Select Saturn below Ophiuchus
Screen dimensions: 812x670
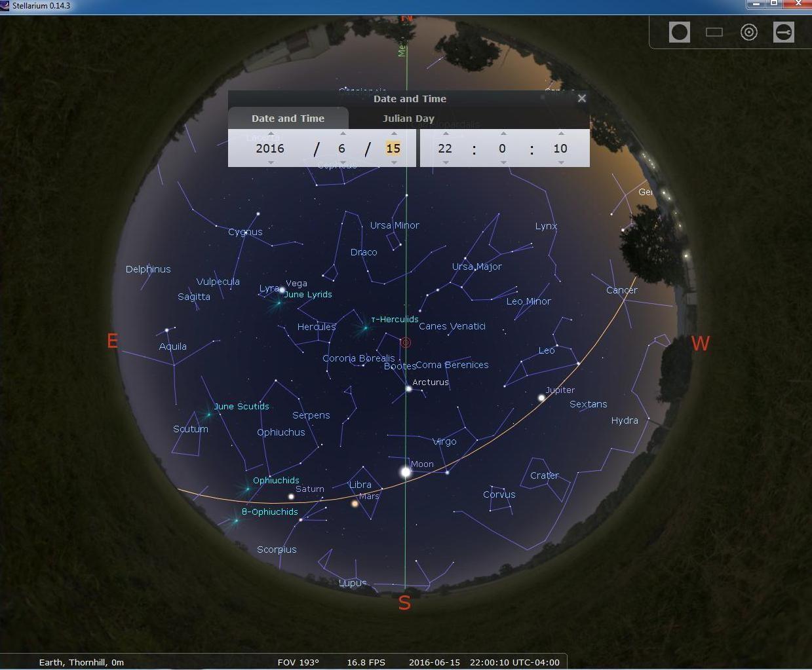292,496
